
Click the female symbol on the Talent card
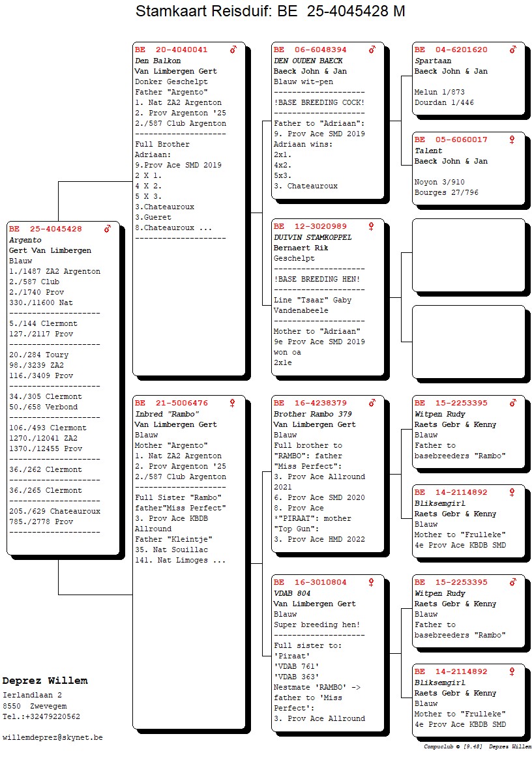(513, 140)
